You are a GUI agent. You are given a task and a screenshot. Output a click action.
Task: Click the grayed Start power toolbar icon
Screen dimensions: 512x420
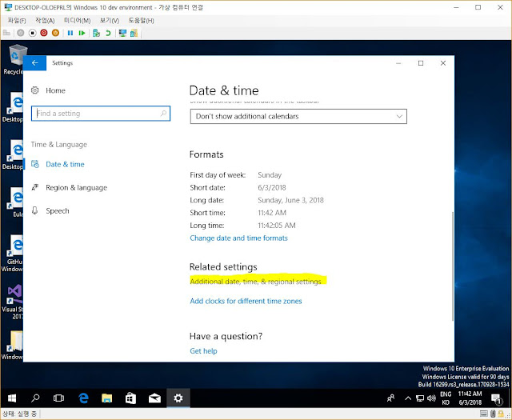(x=20, y=33)
